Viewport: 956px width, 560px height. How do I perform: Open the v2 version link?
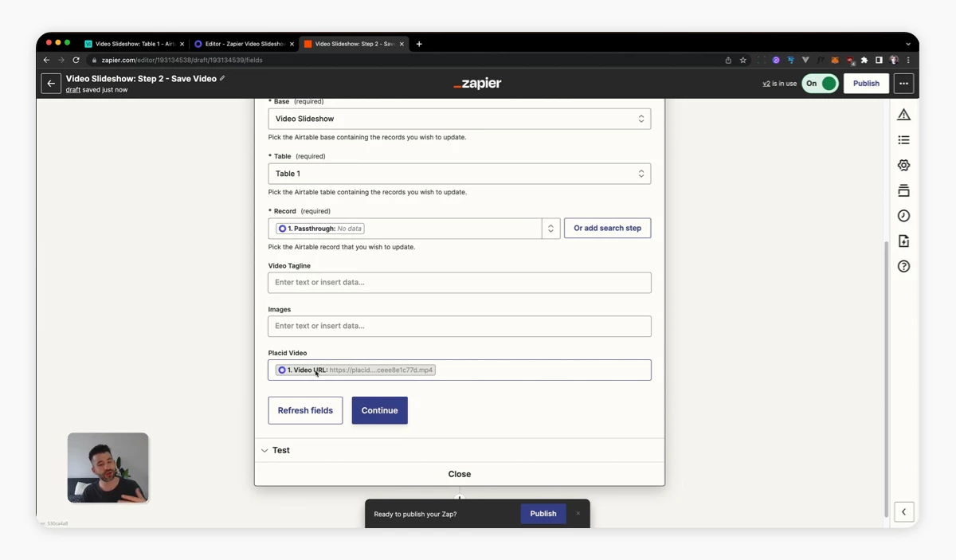point(766,84)
